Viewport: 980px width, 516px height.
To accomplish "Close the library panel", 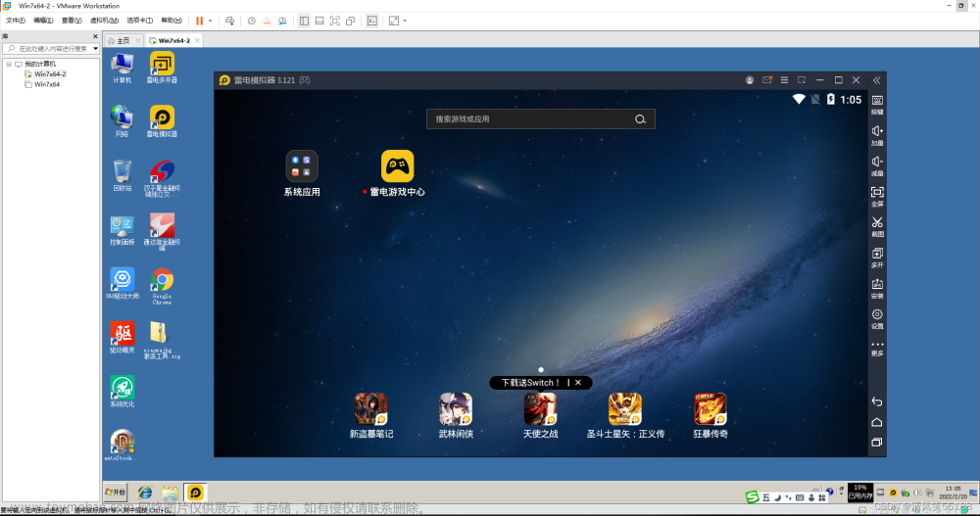I will (95, 36).
